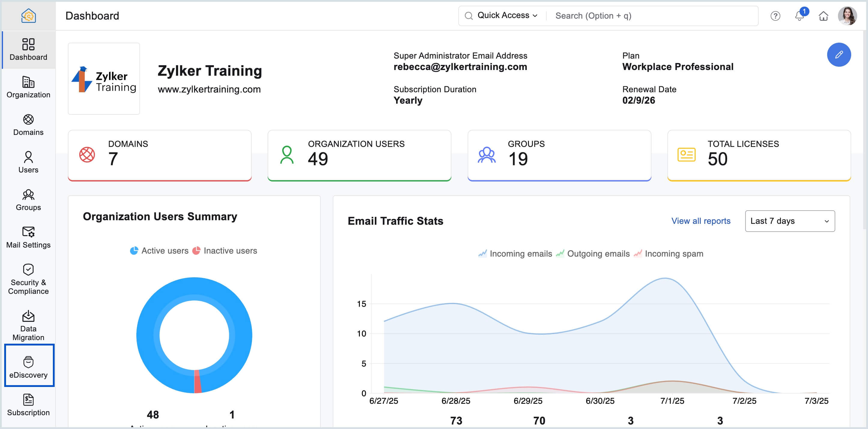Click the notification bell icon
868x429 pixels.
pos(799,16)
